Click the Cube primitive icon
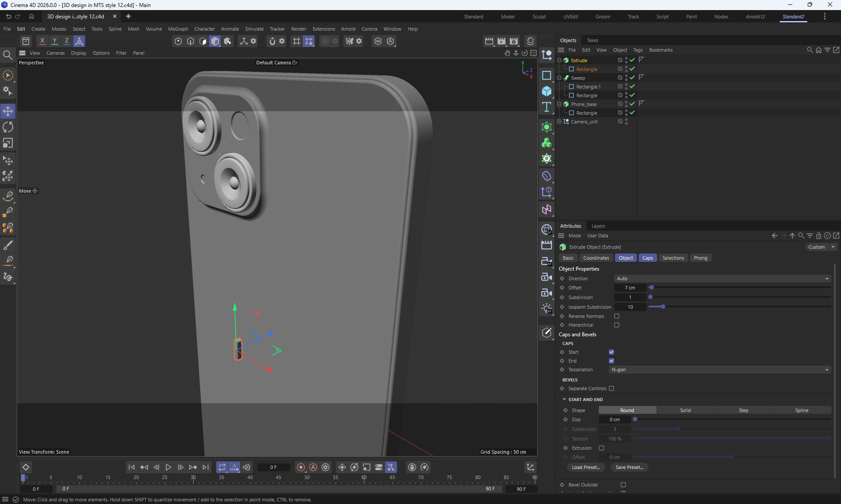The width and height of the screenshot is (841, 504). pos(547,91)
